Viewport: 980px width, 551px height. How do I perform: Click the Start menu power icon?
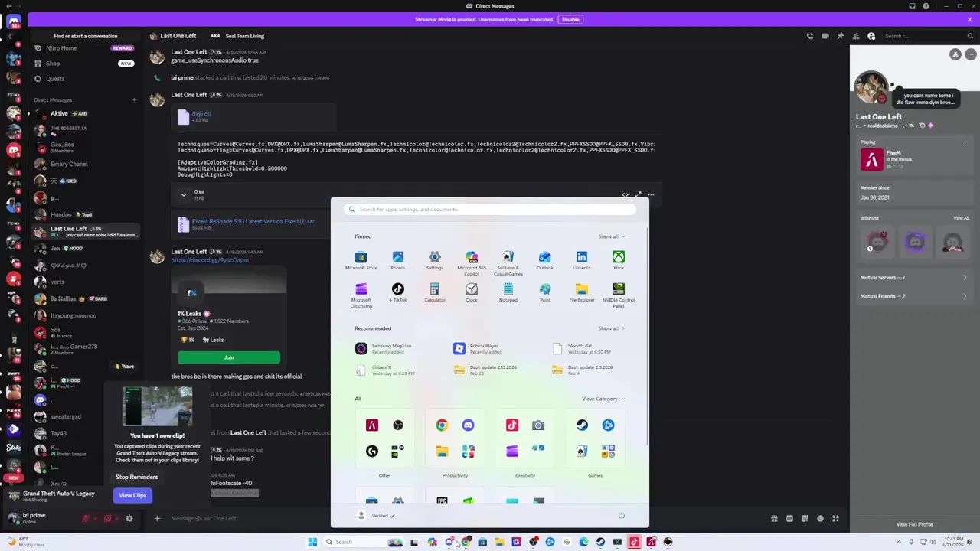621,516
